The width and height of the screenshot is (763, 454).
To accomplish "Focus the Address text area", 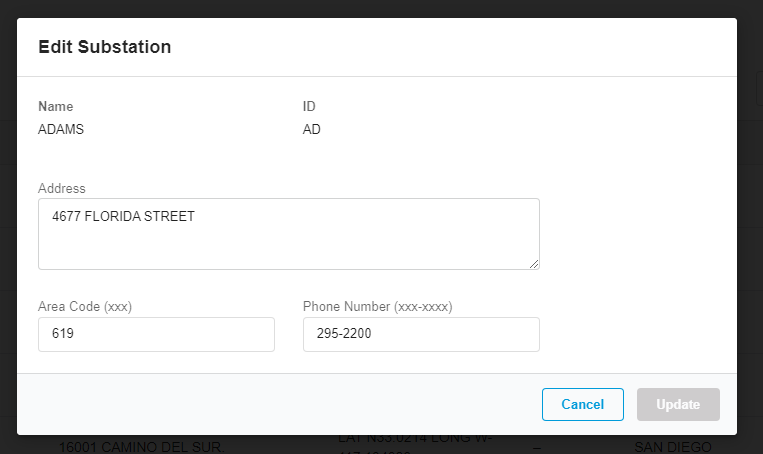I will [288, 233].
